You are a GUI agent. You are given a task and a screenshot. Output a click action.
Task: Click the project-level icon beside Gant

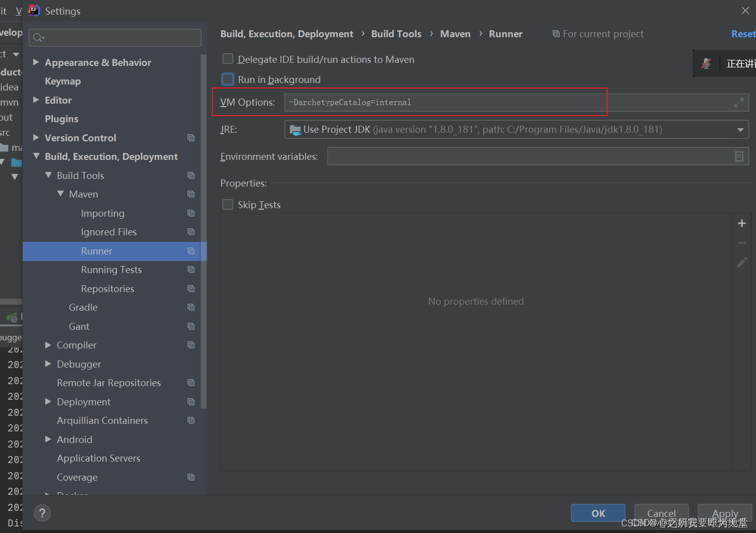click(x=191, y=326)
